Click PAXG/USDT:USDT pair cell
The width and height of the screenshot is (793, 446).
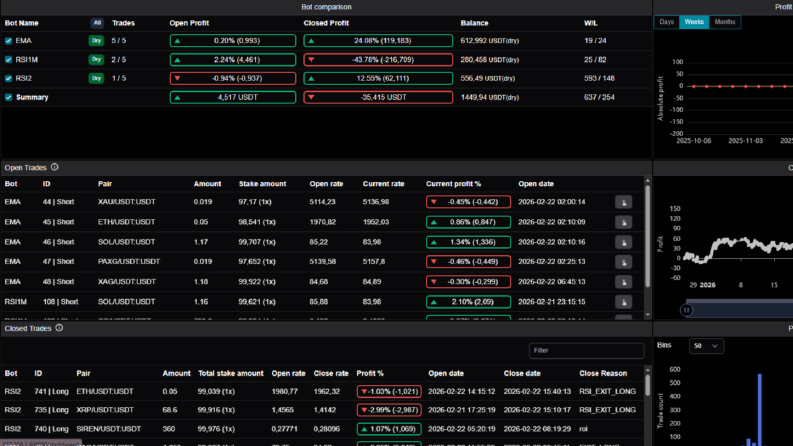(x=129, y=262)
